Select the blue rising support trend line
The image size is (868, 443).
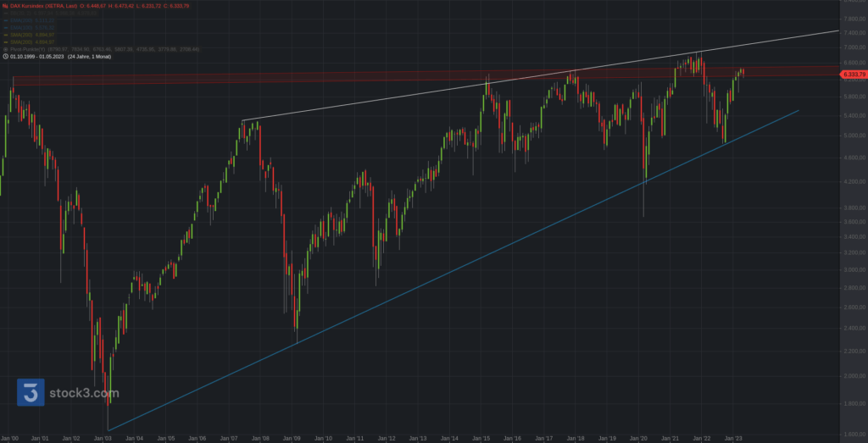click(454, 270)
